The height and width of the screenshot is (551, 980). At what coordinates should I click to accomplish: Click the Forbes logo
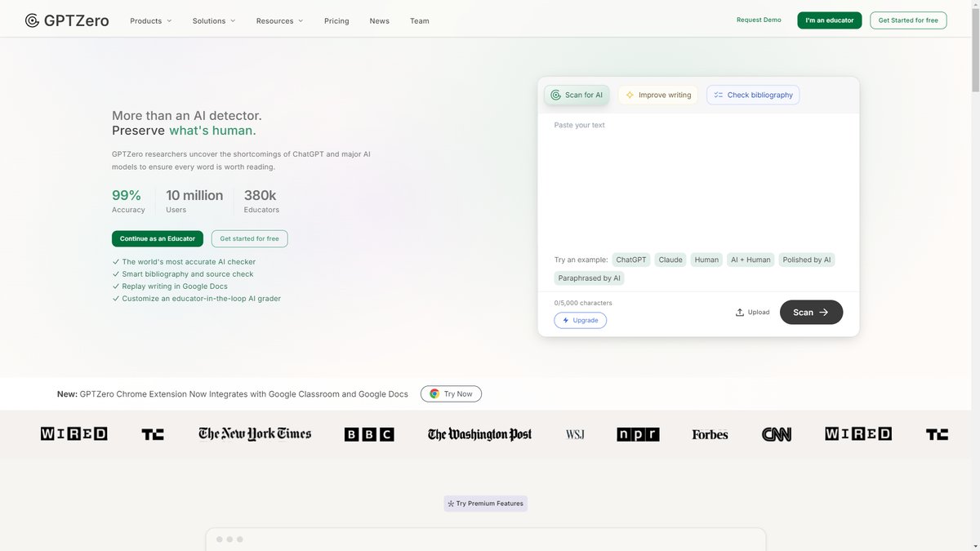click(x=710, y=434)
